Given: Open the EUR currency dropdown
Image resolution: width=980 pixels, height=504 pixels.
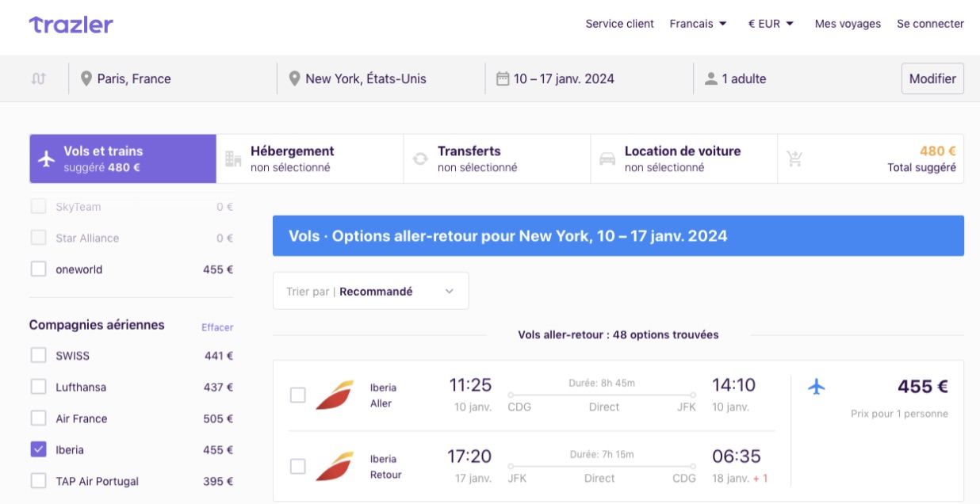Looking at the screenshot, I should click(771, 24).
